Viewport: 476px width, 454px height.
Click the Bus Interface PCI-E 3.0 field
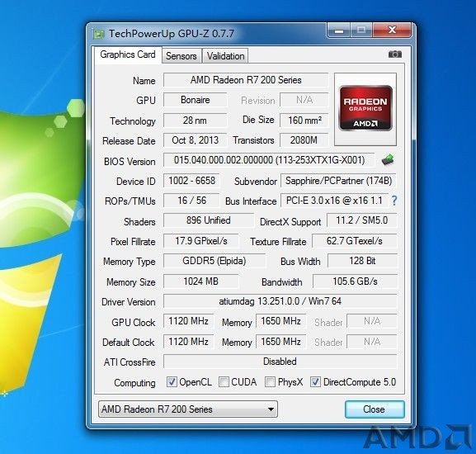click(x=335, y=201)
